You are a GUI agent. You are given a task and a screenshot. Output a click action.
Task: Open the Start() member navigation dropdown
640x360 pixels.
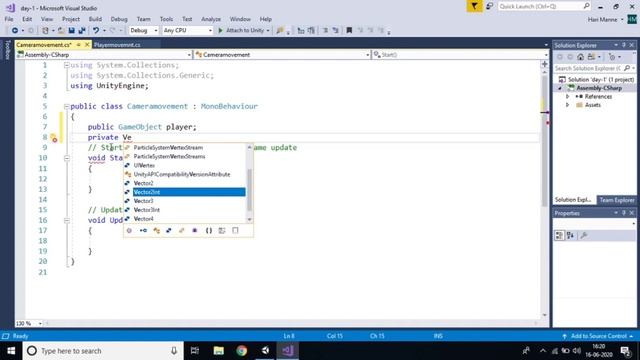[x=461, y=55]
